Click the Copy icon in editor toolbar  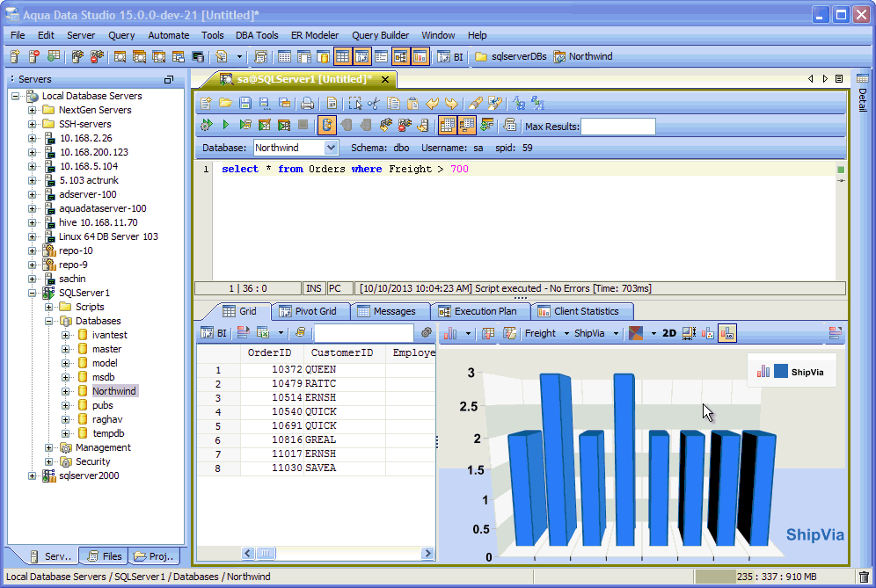coord(393,104)
